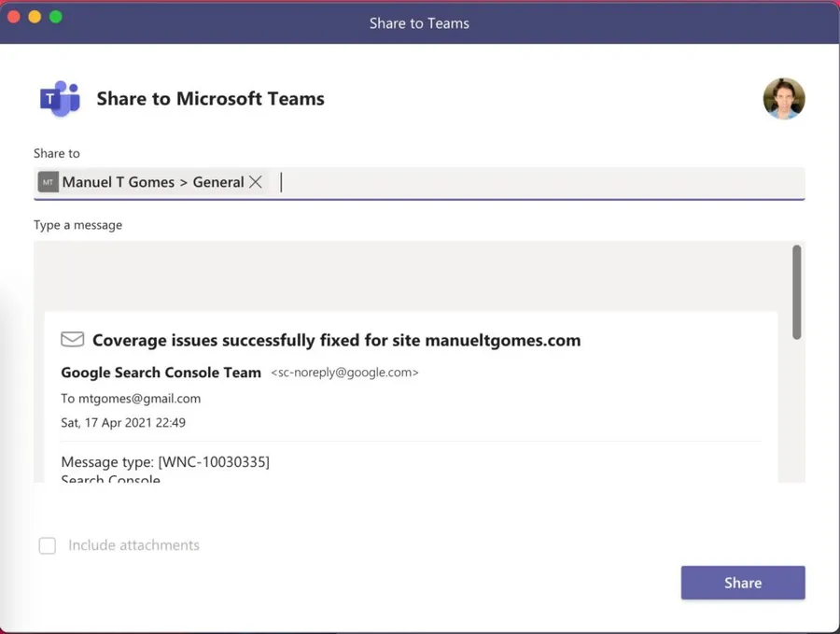
Task: Open the user profile avatar
Action: 783,99
